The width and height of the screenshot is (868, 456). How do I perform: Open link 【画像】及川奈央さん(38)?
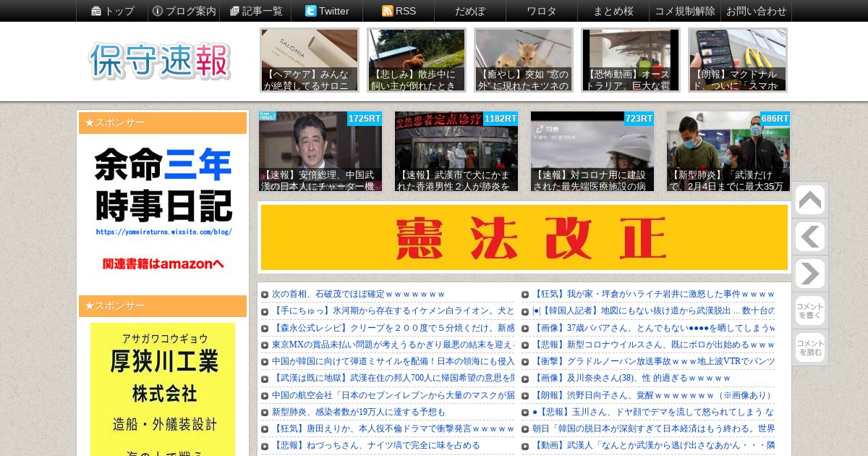tap(631, 378)
